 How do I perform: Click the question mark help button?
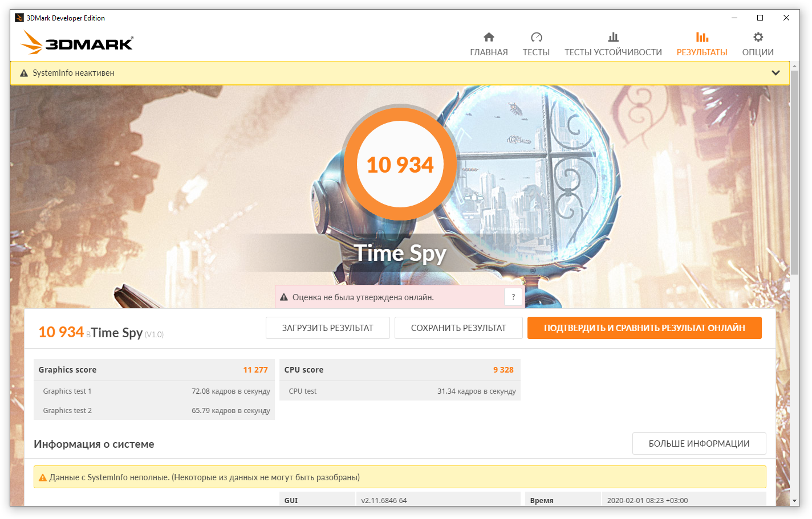(513, 297)
